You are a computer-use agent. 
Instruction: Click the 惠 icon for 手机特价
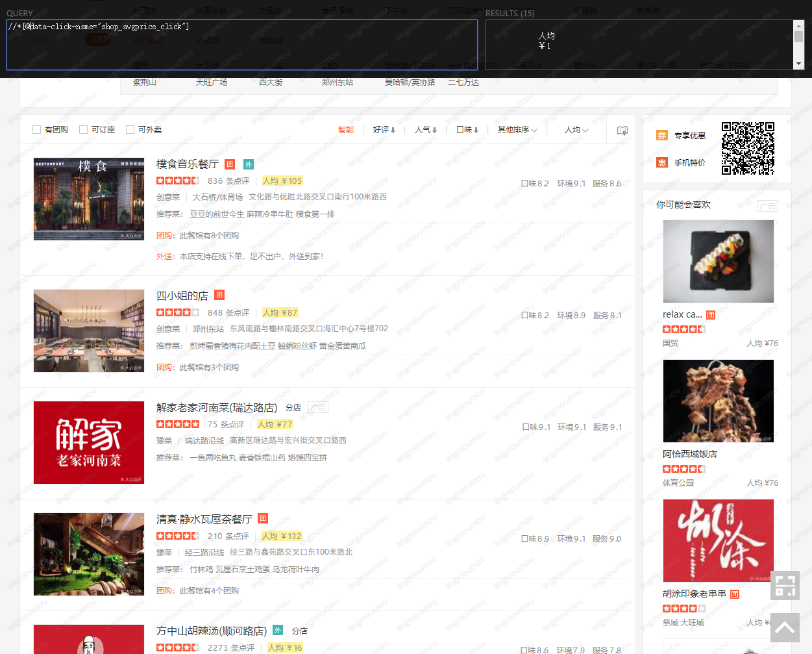click(x=662, y=162)
